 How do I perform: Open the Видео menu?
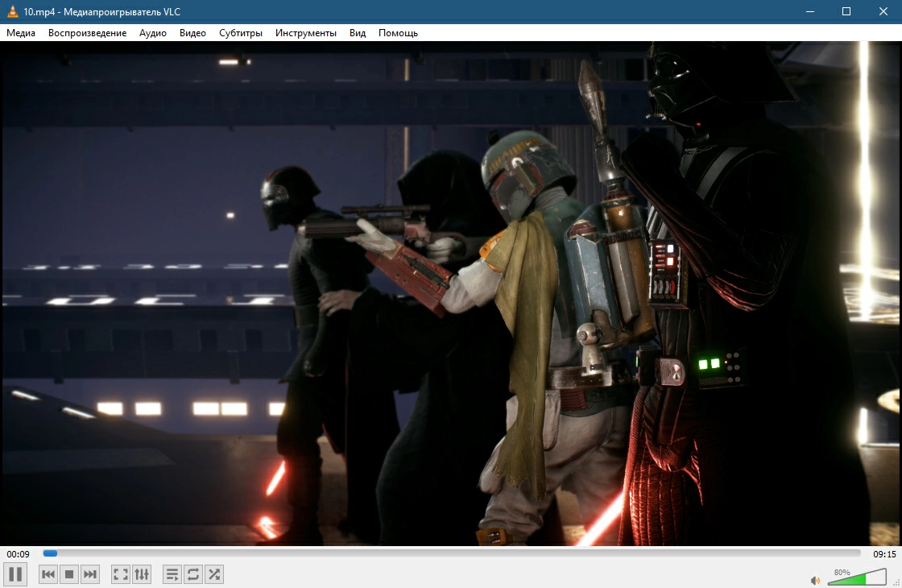pos(192,33)
